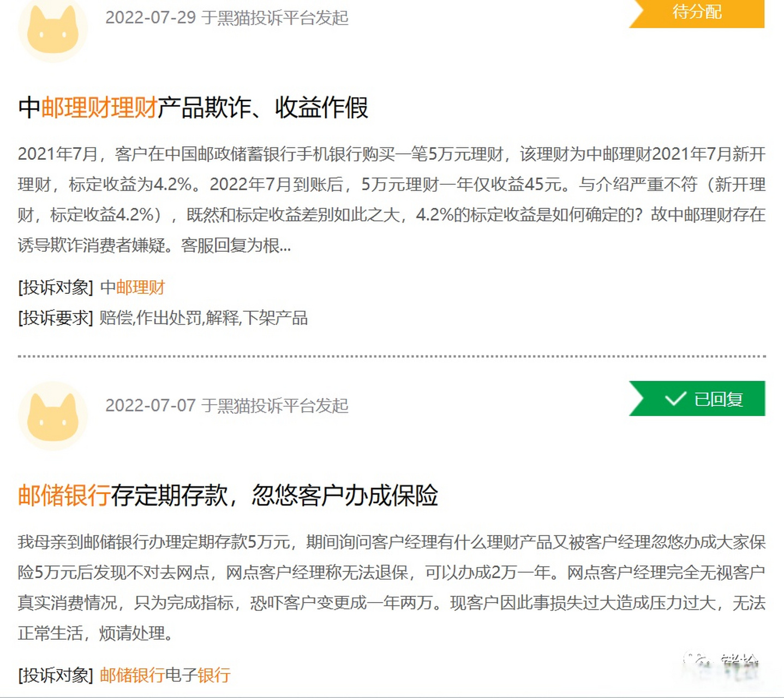Image resolution: width=784 pixels, height=698 pixels.
Task: Click the cat avatar beside 2022-07-07 complaint
Action: click(53, 416)
